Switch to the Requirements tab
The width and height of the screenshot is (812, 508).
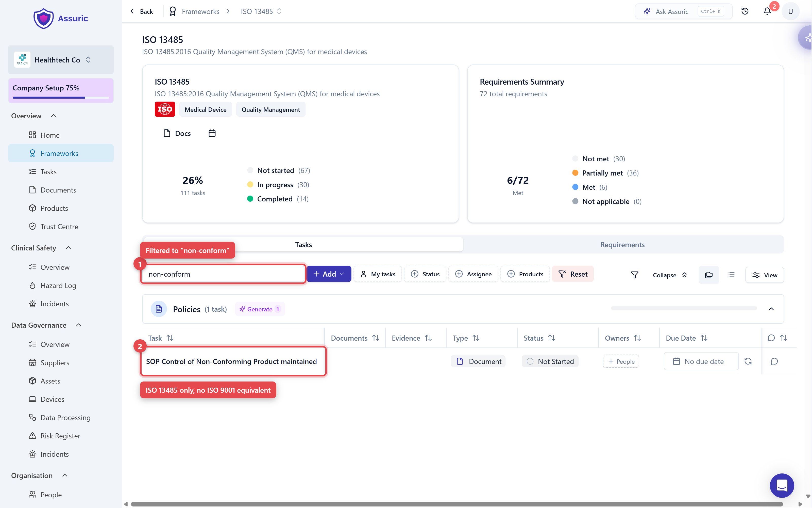click(622, 245)
